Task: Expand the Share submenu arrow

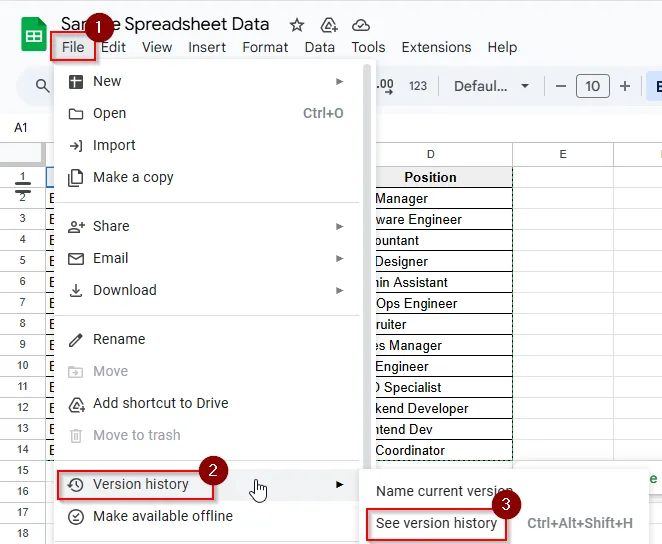Action: pos(339,227)
